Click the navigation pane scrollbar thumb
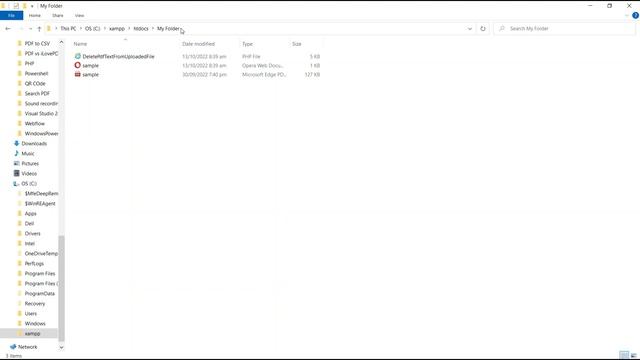The image size is (640, 360). (62, 288)
